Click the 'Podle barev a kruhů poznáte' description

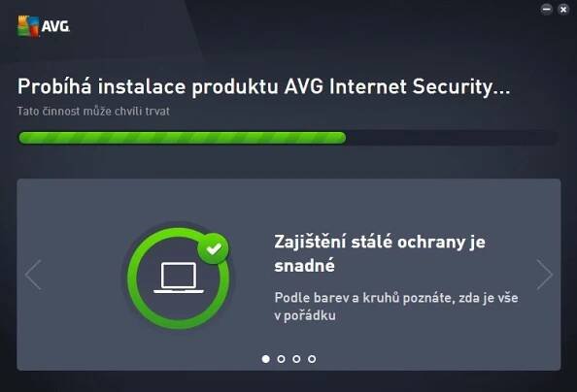pyautogui.click(x=396, y=307)
